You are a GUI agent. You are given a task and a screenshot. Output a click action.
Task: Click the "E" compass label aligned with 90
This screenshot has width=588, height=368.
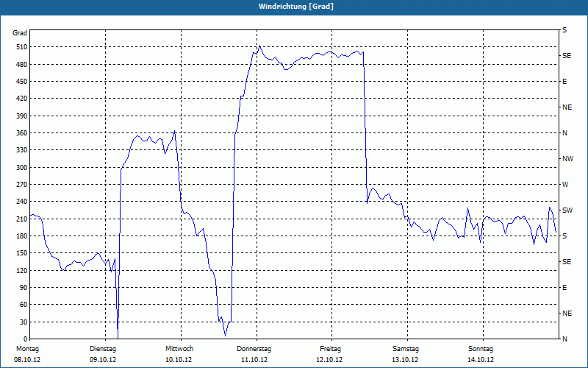point(564,288)
